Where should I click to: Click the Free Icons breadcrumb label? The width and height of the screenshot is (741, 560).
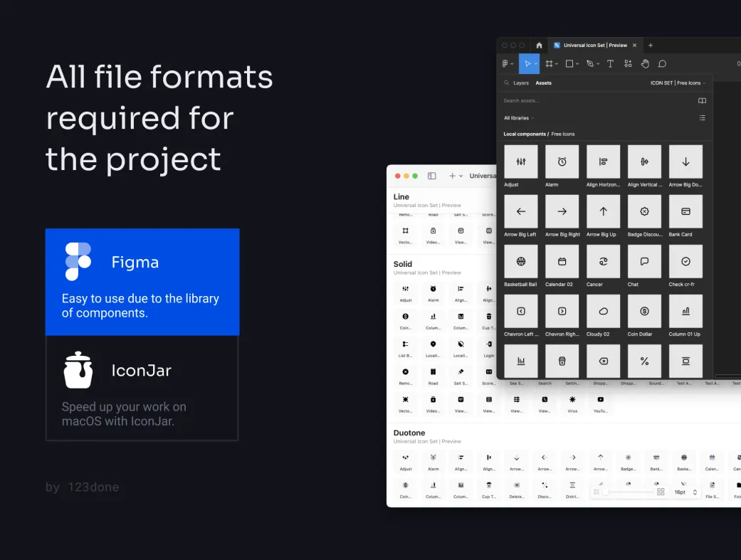pos(563,134)
